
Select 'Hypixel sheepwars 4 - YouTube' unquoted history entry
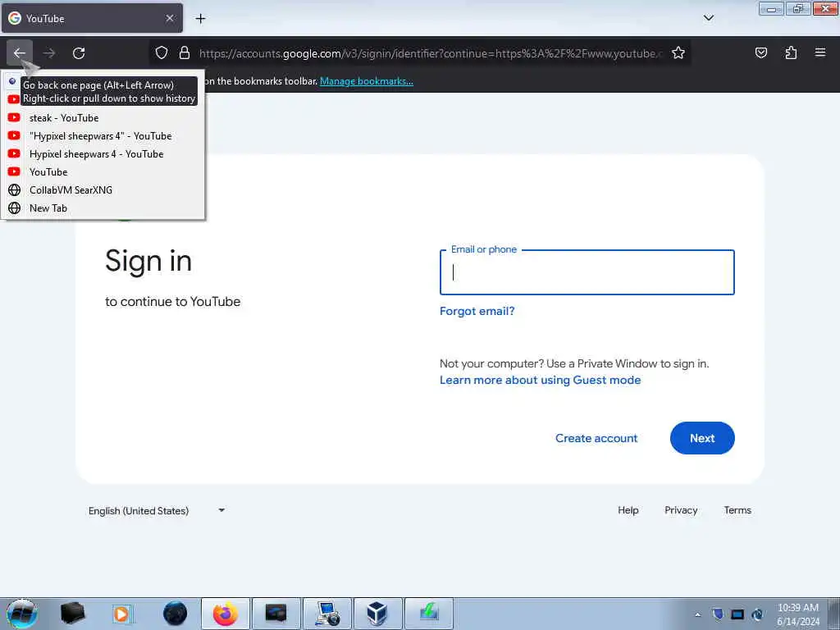point(103,153)
